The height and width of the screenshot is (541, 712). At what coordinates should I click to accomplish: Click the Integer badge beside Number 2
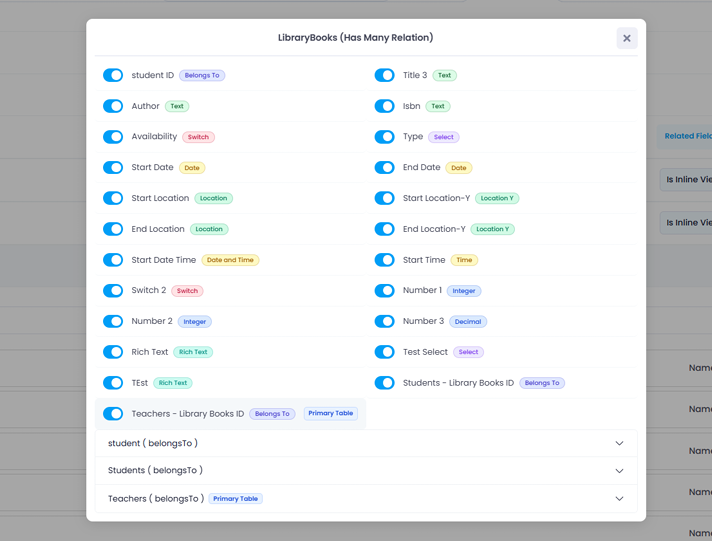click(195, 322)
